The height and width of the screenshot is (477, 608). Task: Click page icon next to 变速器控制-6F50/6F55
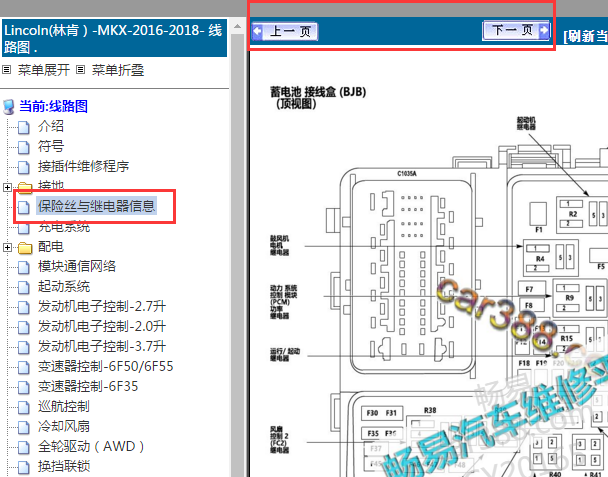(24, 368)
